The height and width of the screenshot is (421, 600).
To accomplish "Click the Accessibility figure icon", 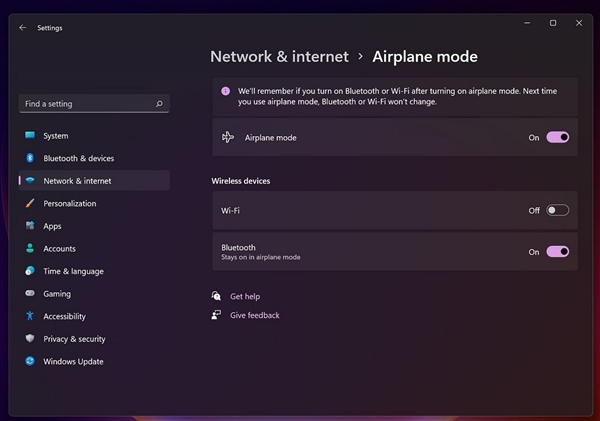I will click(30, 316).
